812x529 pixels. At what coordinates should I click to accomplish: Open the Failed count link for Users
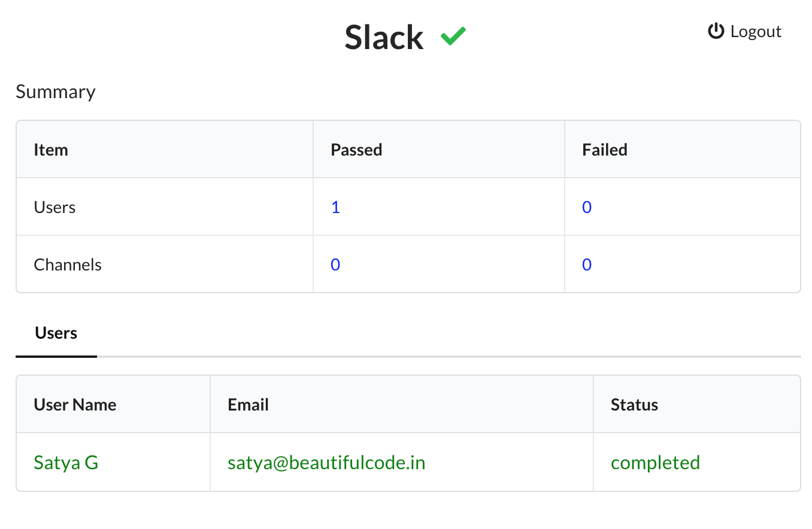(x=586, y=206)
